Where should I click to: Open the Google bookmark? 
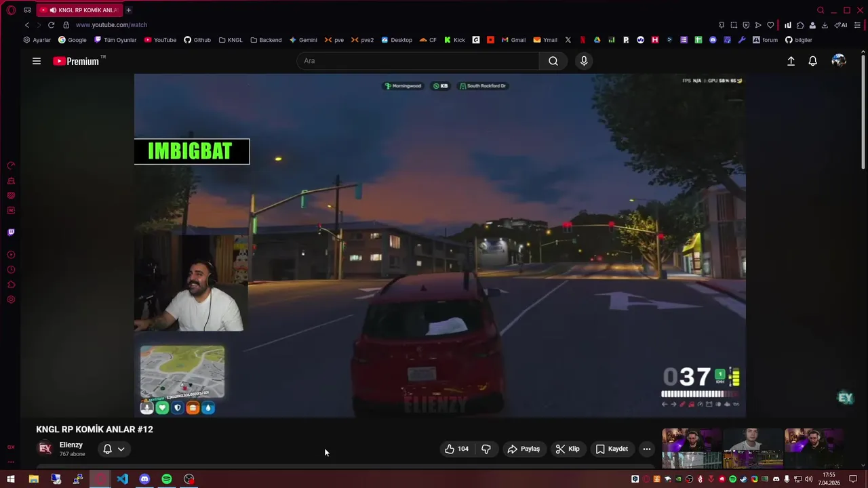pos(72,40)
